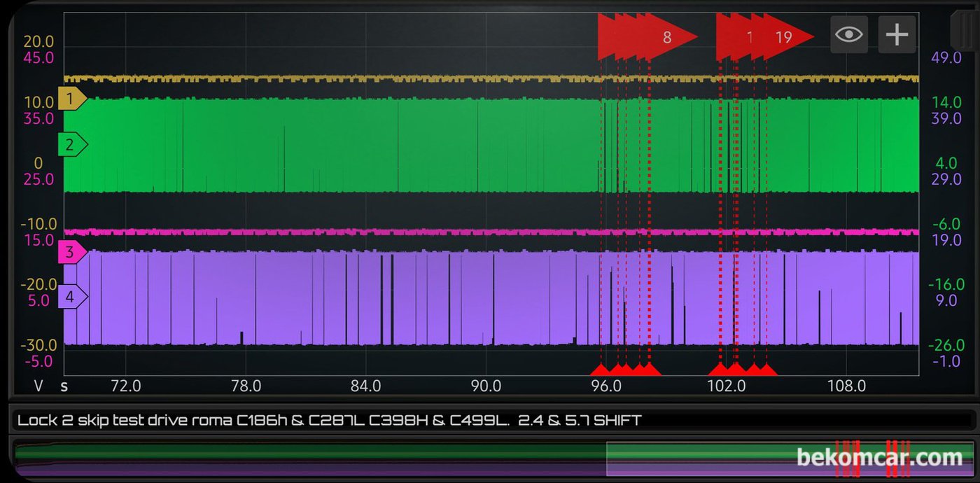This screenshot has width=980, height=483.
Task: Click the 84.0 time axis label
Action: (x=366, y=386)
